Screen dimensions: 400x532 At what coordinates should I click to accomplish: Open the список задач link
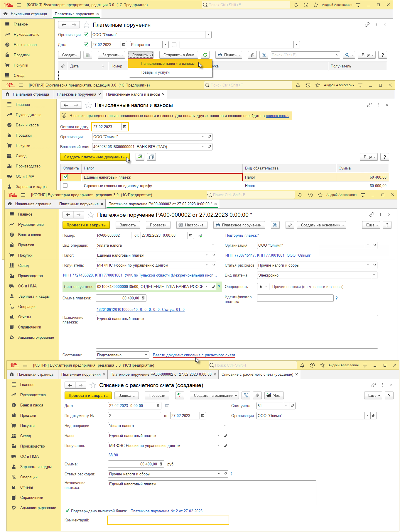click(x=278, y=116)
